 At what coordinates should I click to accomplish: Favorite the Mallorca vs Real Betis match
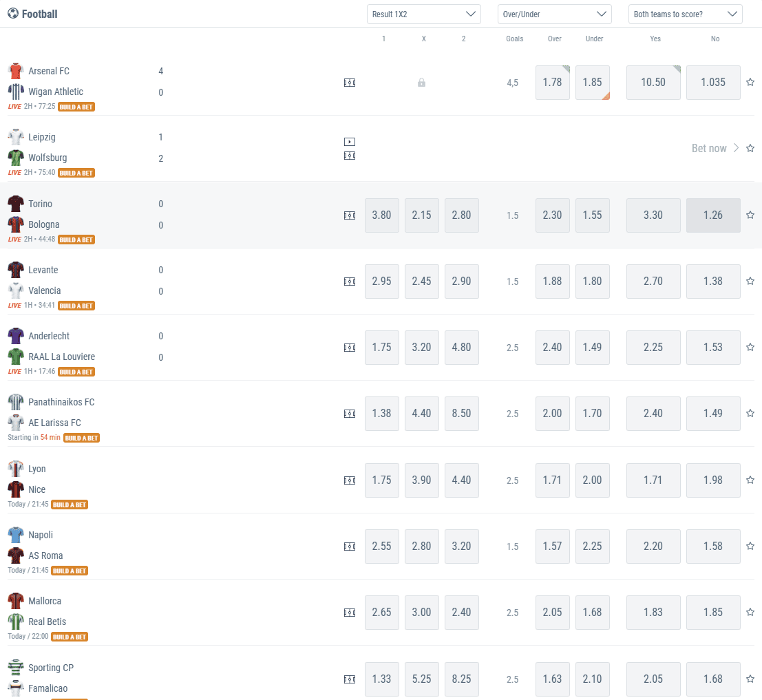coord(750,612)
